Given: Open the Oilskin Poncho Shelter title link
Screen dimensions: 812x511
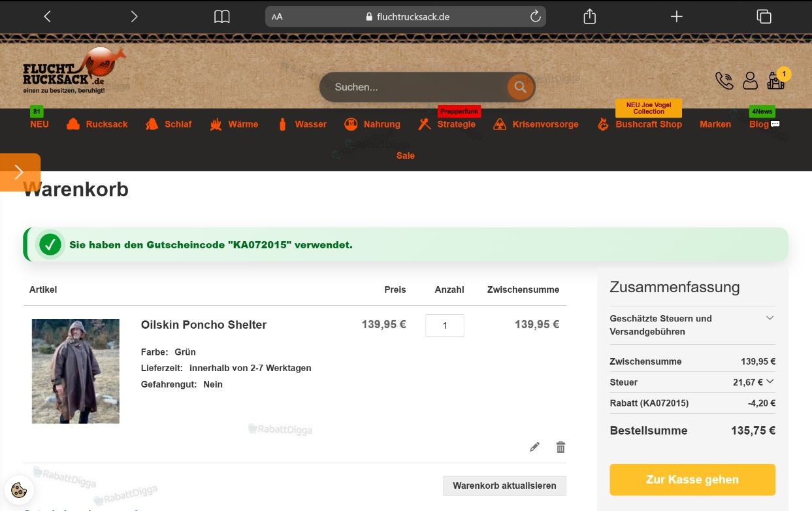Looking at the screenshot, I should coord(204,325).
